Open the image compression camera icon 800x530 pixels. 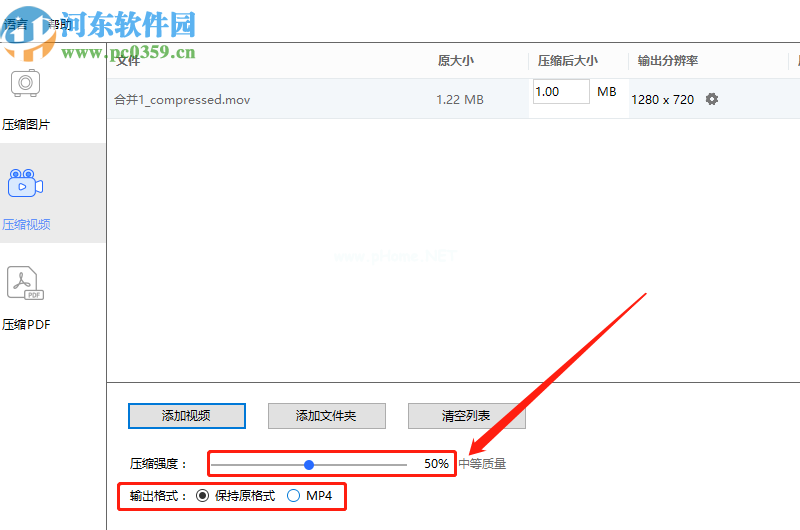[x=26, y=83]
